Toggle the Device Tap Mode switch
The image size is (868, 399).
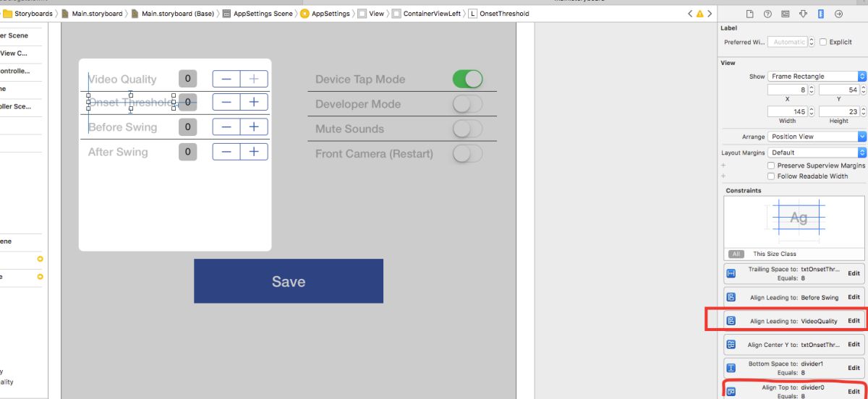click(x=467, y=79)
